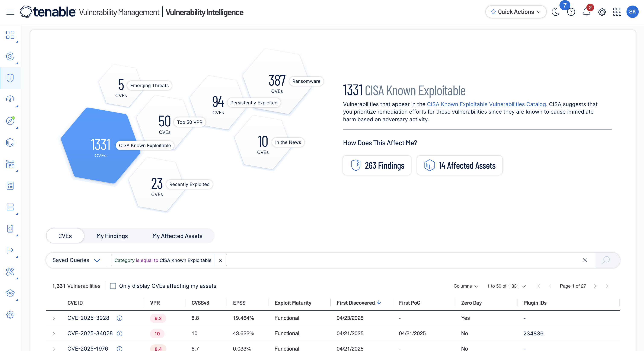The width and height of the screenshot is (644, 351).
Task: Open the apps grid workspace switcher
Action: 617,12
